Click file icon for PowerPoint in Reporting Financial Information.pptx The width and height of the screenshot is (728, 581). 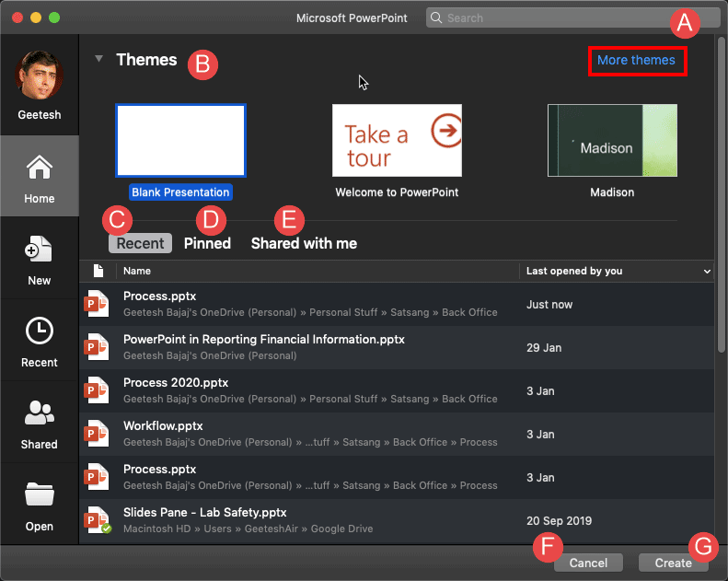(x=97, y=347)
